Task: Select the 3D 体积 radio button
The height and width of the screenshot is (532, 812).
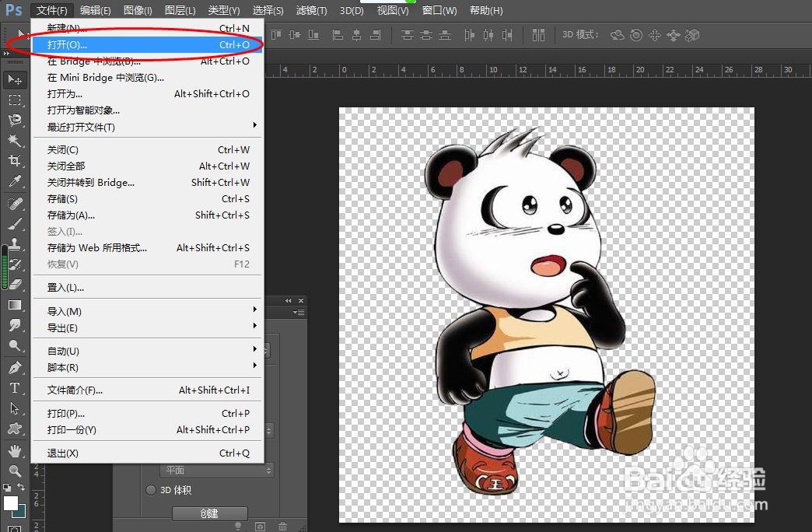Action: pyautogui.click(x=150, y=490)
